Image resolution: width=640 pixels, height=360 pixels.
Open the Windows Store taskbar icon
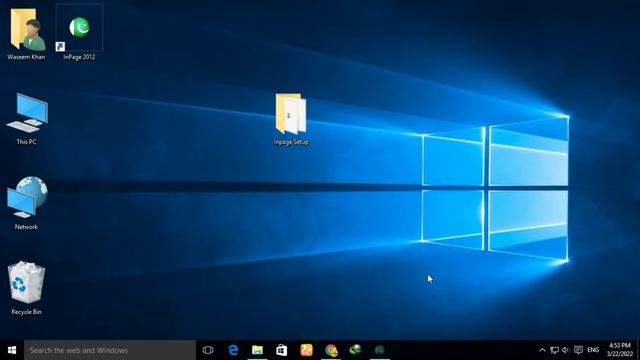point(282,350)
